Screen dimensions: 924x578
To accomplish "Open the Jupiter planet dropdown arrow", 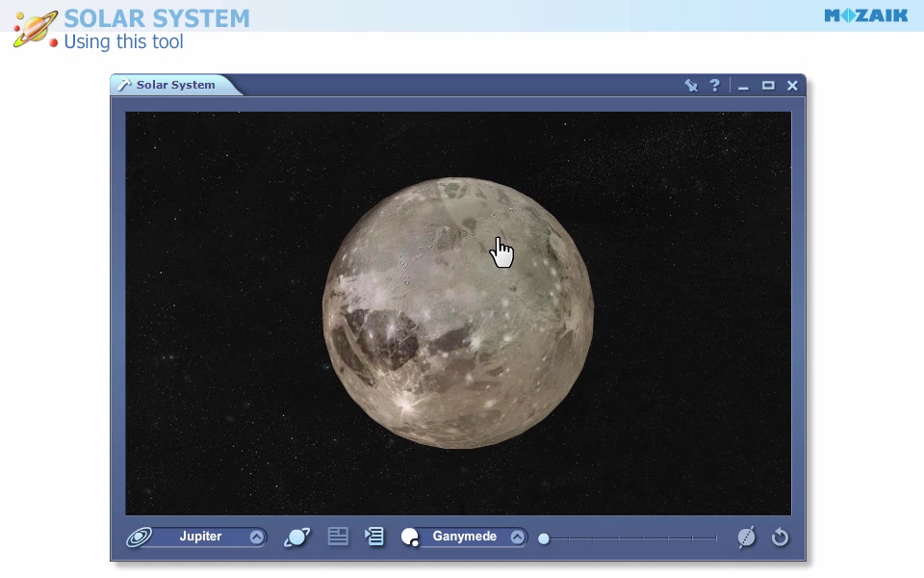I will 256,537.
